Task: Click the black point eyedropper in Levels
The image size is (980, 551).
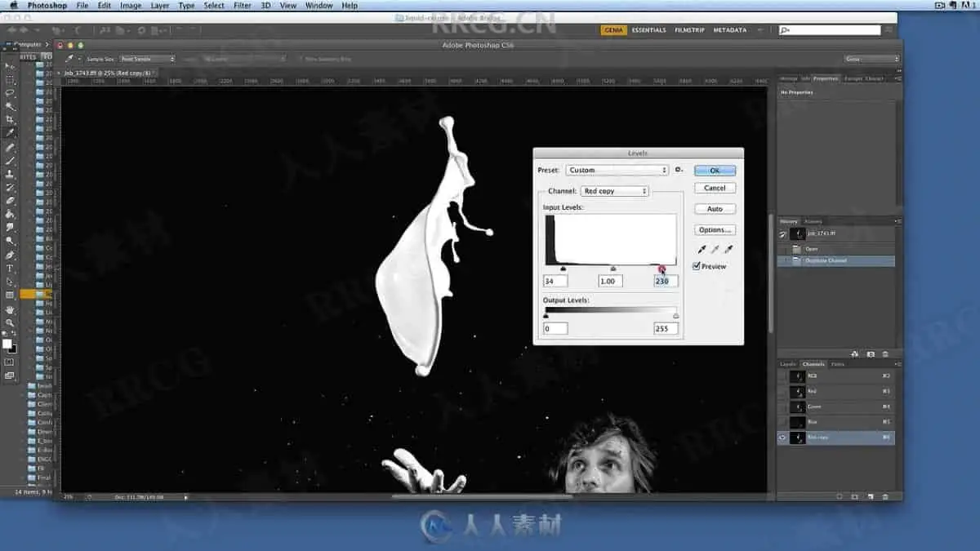Action: (702, 249)
